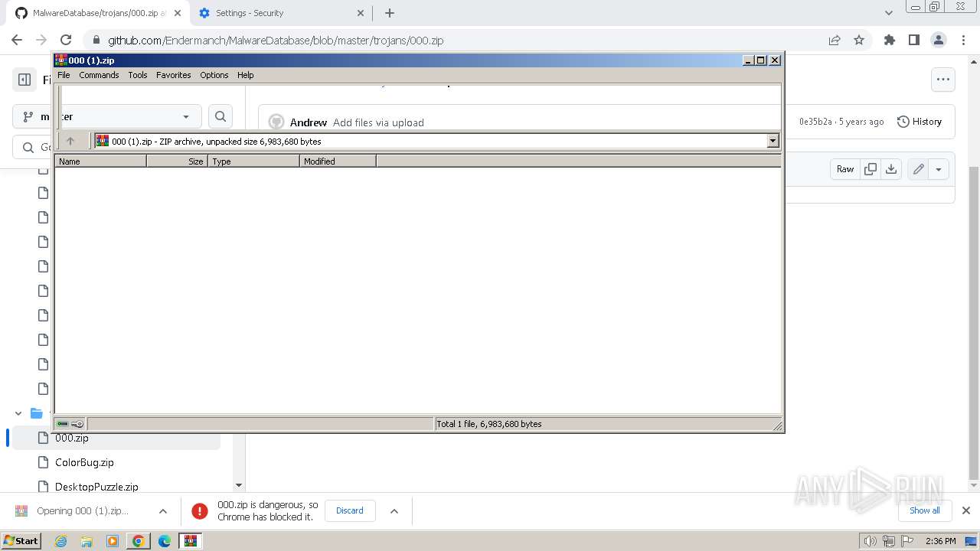The image size is (980, 551).
Task: Collapse the trojans folder chevron in tree
Action: (x=18, y=413)
